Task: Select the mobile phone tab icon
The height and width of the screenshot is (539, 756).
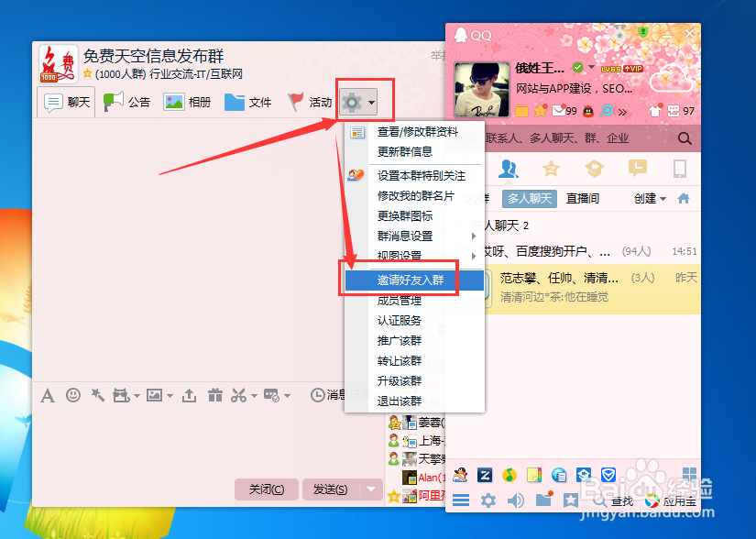Action: 679,169
